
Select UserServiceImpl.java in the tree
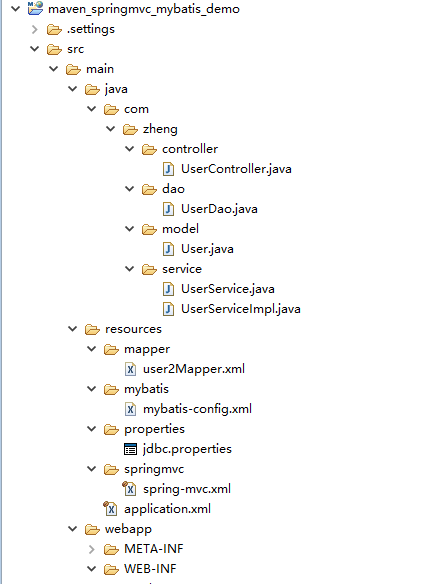pos(241,309)
